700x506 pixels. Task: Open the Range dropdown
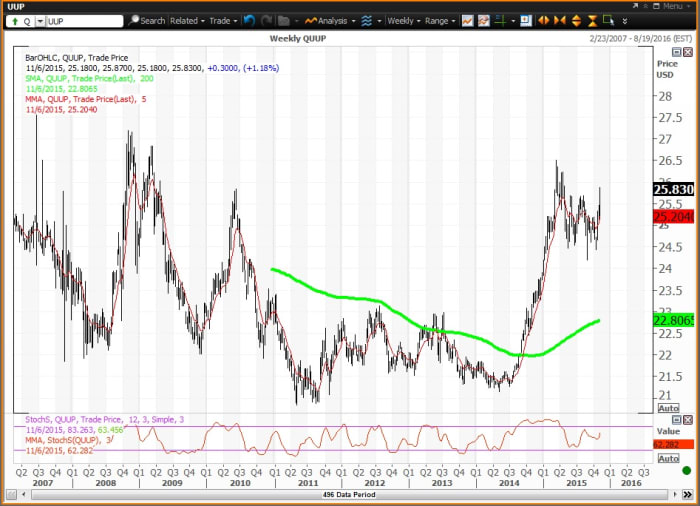point(439,20)
